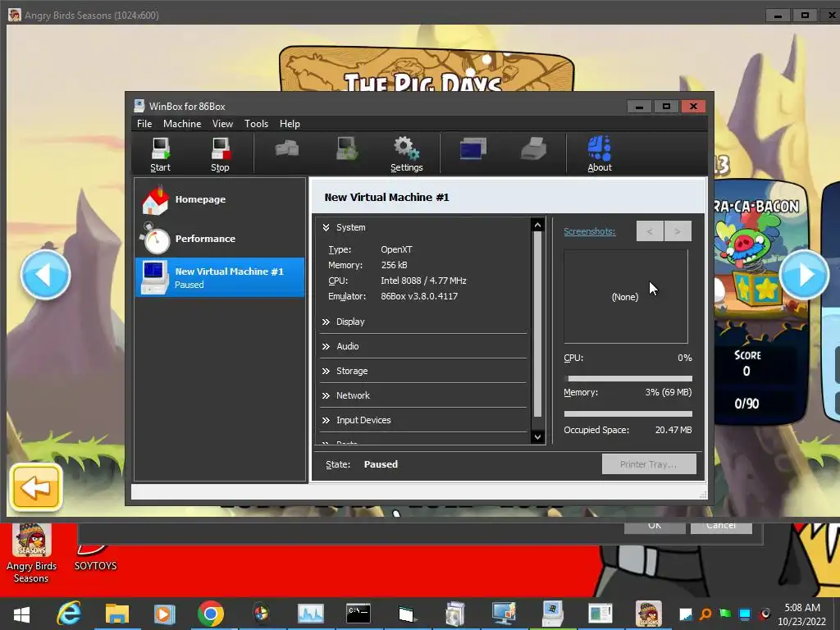Image resolution: width=840 pixels, height=630 pixels.
Task: Open the Angry Birds Seasons desktop shortcut
Action: click(32, 554)
